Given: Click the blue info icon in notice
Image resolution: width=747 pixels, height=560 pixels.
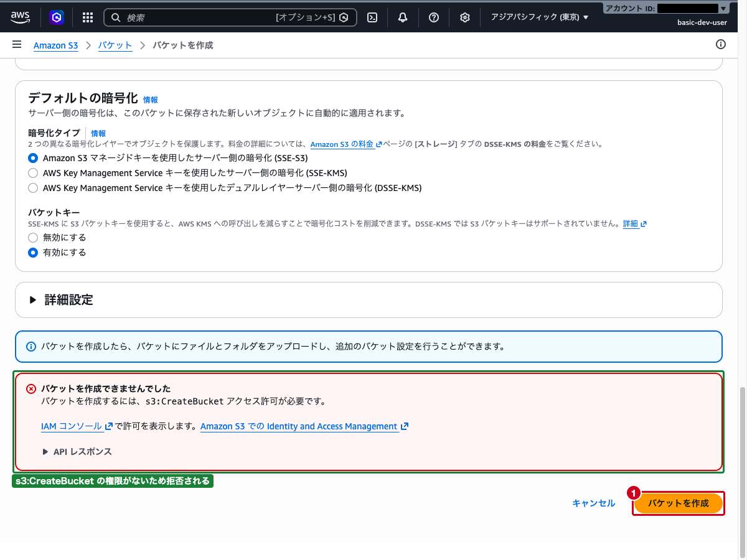Looking at the screenshot, I should [x=31, y=347].
